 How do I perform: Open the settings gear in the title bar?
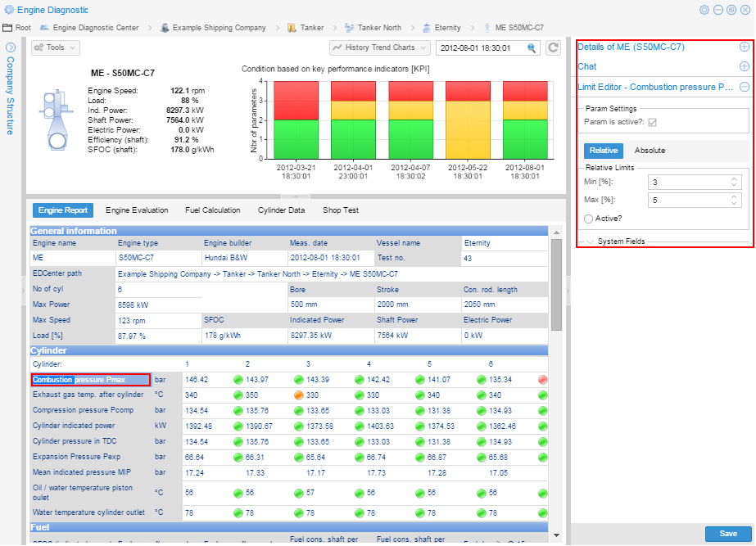704,10
